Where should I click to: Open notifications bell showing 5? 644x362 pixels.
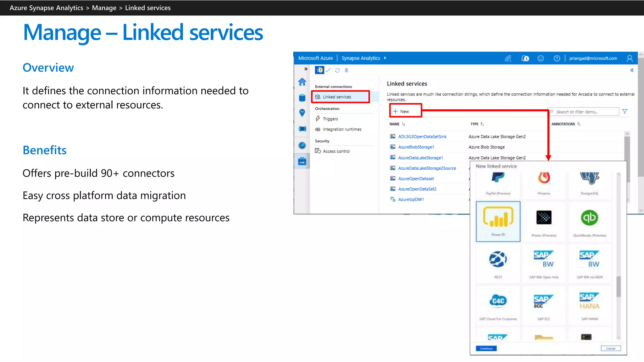525,58
